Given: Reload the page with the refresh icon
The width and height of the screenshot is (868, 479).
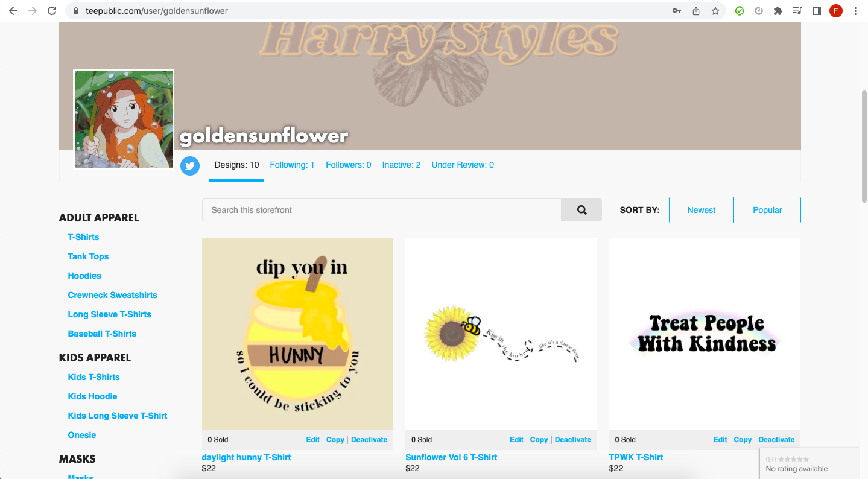Looking at the screenshot, I should point(52,11).
